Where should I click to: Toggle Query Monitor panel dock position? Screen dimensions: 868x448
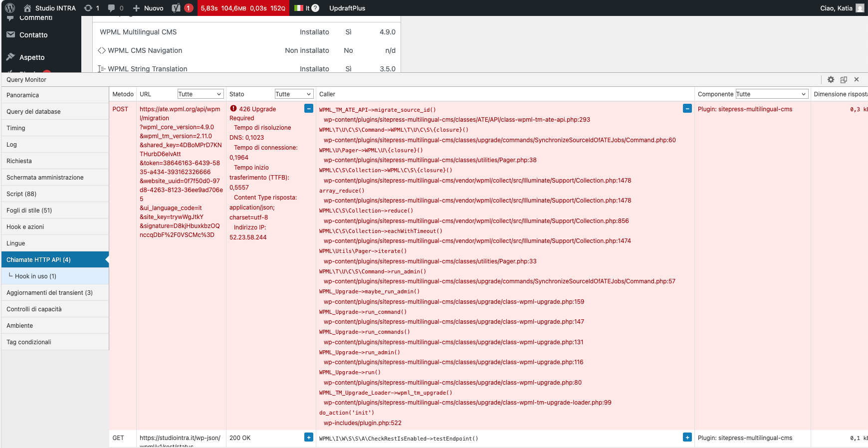click(844, 79)
